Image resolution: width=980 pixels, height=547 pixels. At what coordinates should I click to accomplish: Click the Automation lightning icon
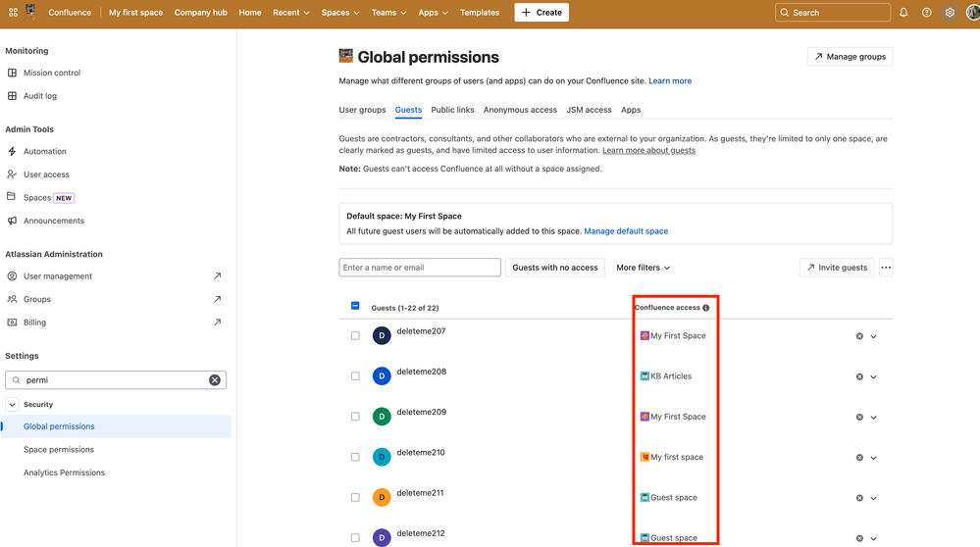click(12, 151)
